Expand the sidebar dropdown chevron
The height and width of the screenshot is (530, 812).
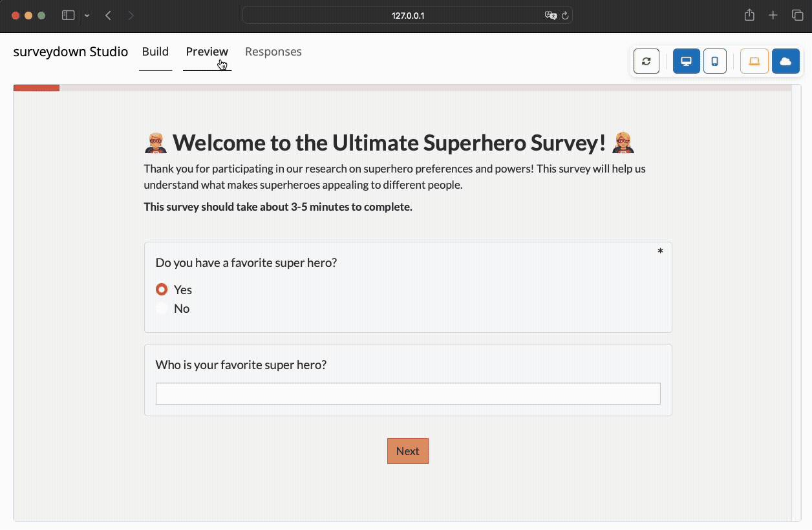tap(87, 16)
